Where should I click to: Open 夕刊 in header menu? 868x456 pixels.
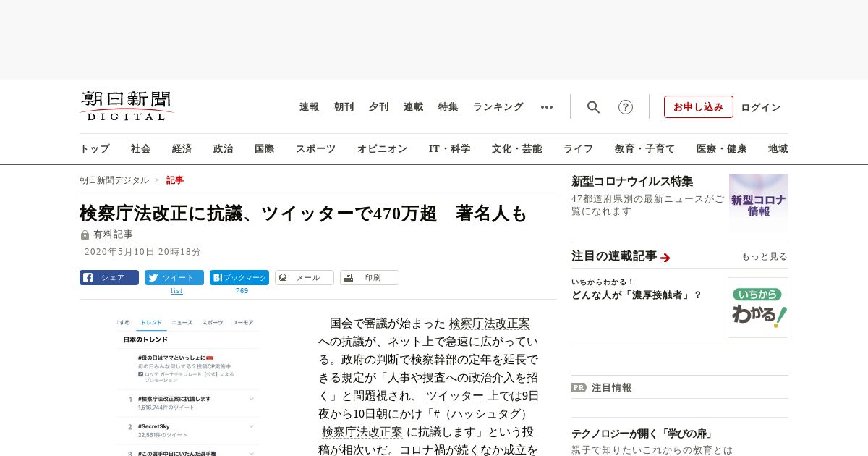tap(379, 107)
